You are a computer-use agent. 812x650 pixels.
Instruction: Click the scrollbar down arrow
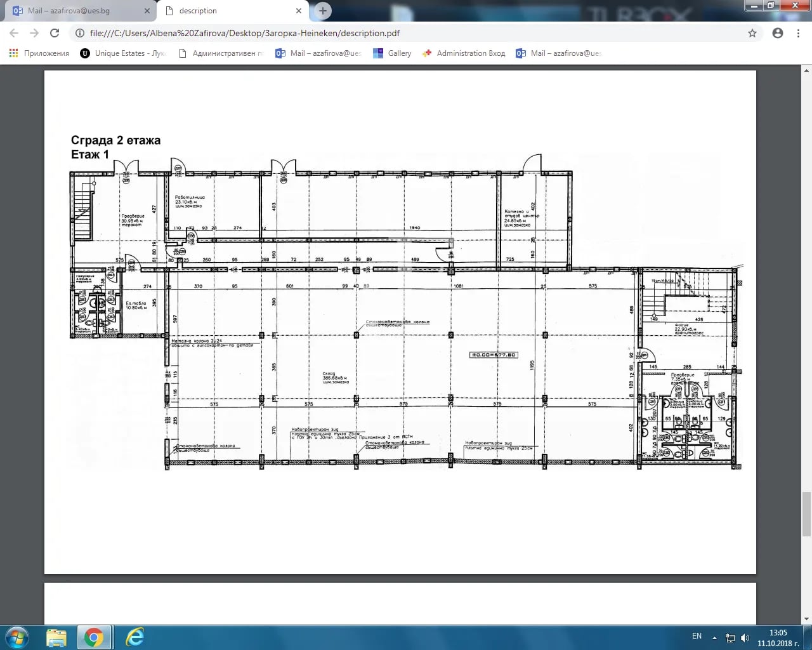click(x=806, y=619)
